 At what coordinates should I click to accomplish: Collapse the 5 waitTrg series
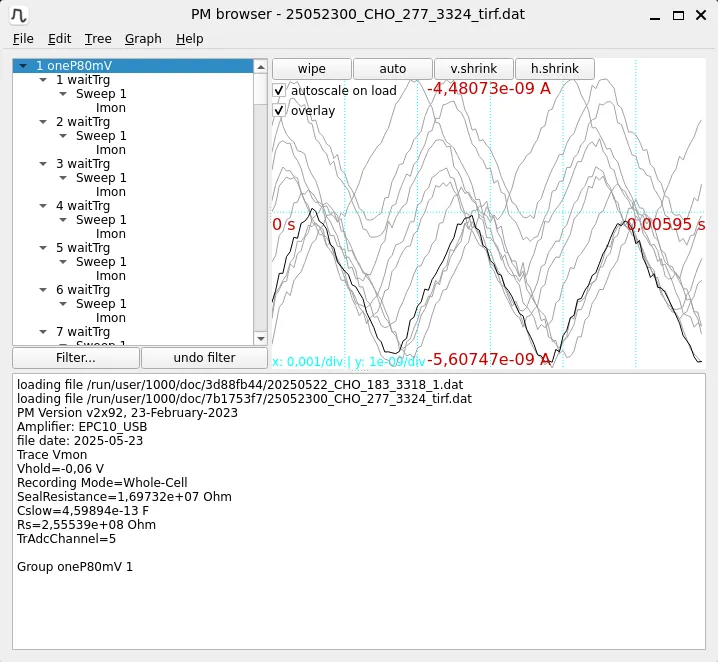43,248
